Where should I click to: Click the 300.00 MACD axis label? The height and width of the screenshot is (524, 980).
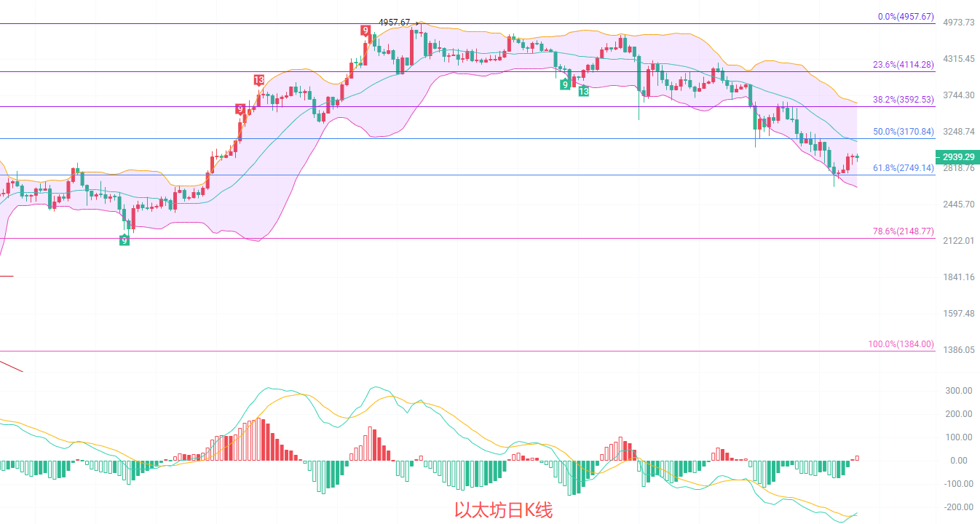tap(959, 391)
